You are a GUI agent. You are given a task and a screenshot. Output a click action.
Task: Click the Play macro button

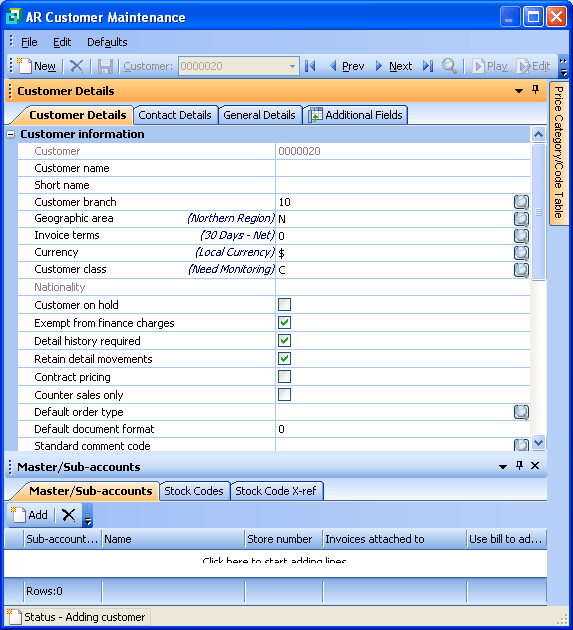point(489,66)
